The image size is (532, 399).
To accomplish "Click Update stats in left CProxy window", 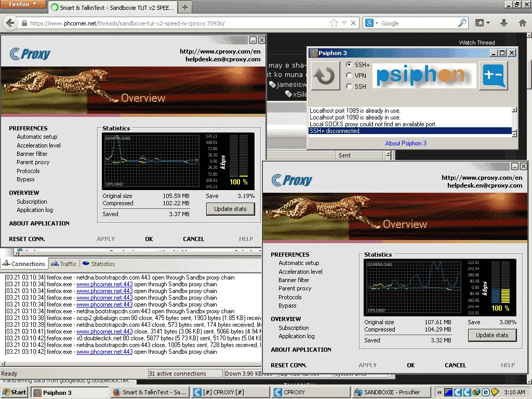I will [230, 209].
